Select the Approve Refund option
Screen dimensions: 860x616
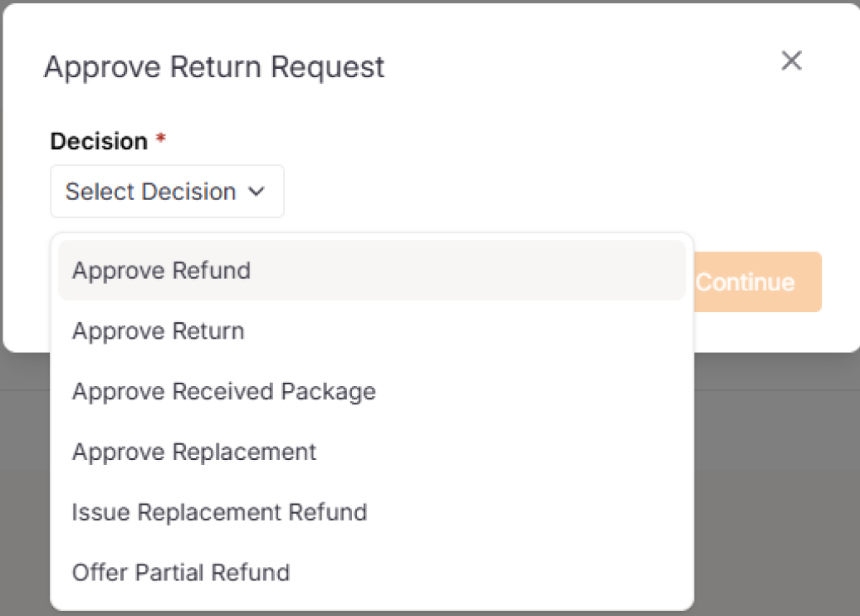coord(162,271)
